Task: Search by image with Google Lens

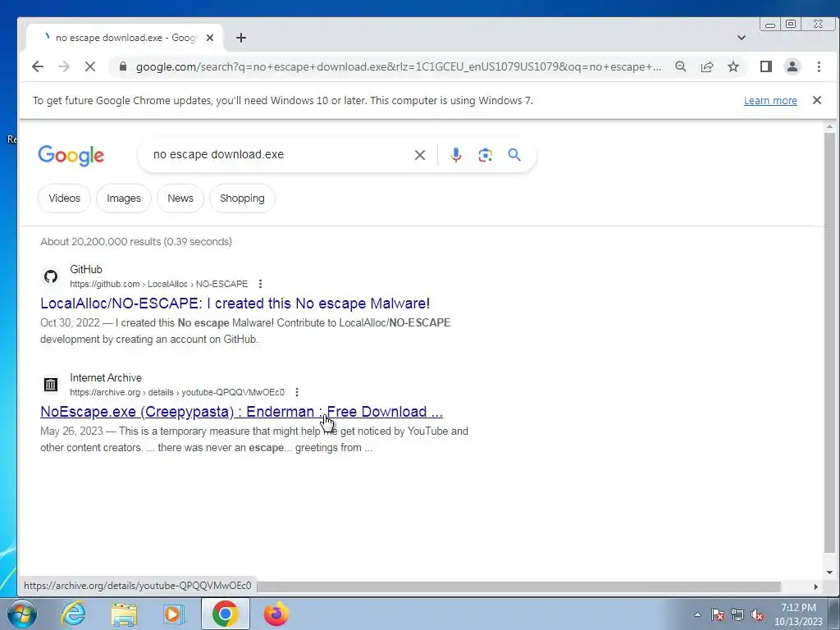Action: coord(486,155)
